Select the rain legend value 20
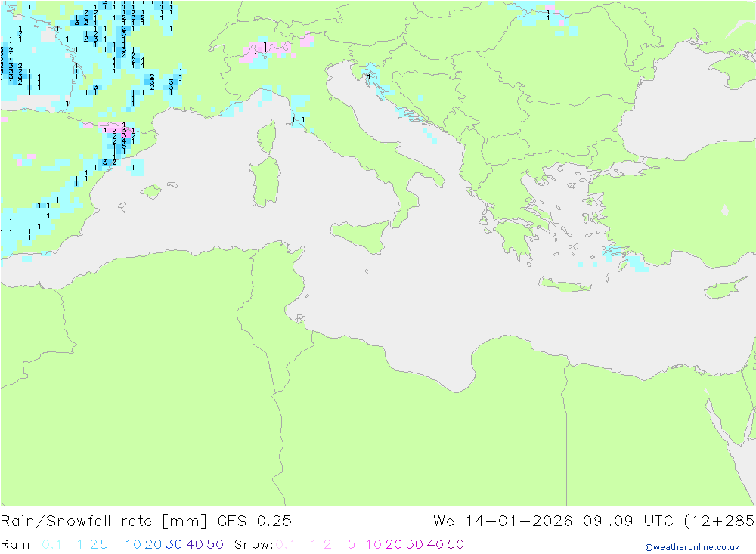The height and width of the screenshot is (554, 756). 153,544
